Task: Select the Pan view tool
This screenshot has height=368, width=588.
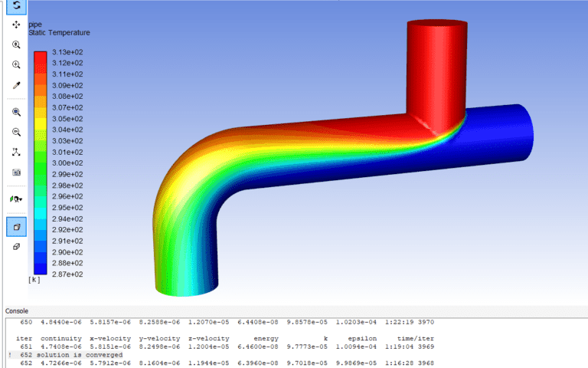Action: coord(16,25)
